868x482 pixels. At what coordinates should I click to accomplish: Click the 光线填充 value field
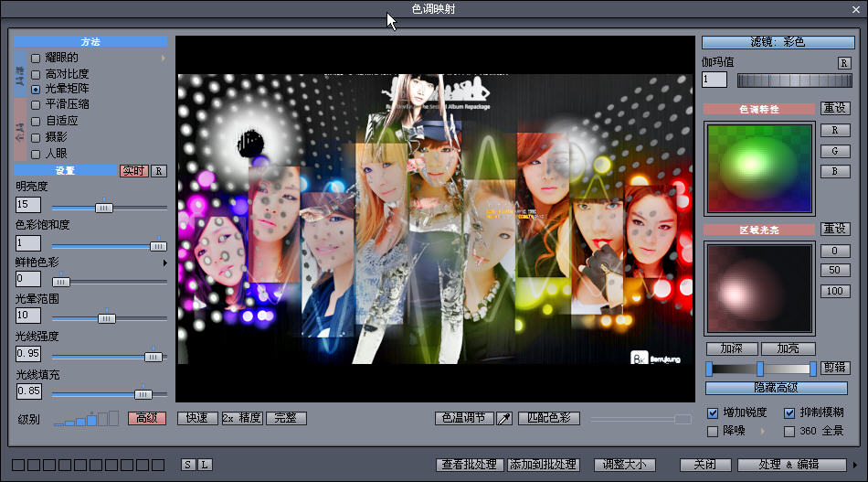[28, 391]
